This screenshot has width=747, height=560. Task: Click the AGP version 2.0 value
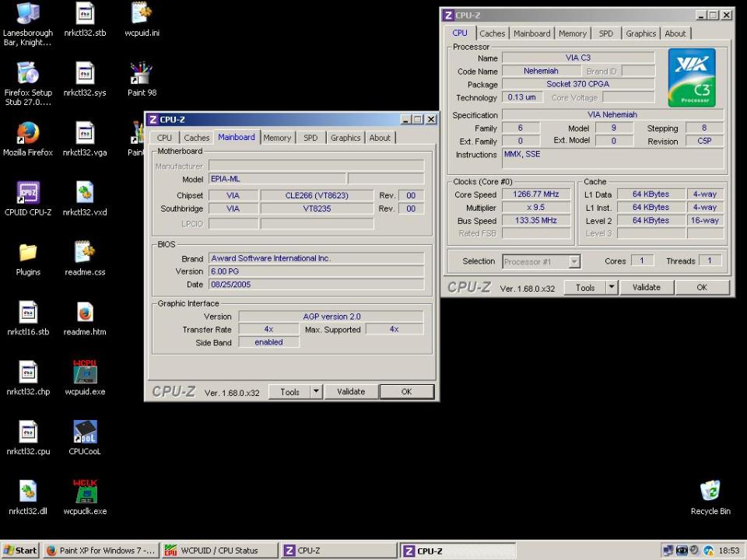coord(331,317)
